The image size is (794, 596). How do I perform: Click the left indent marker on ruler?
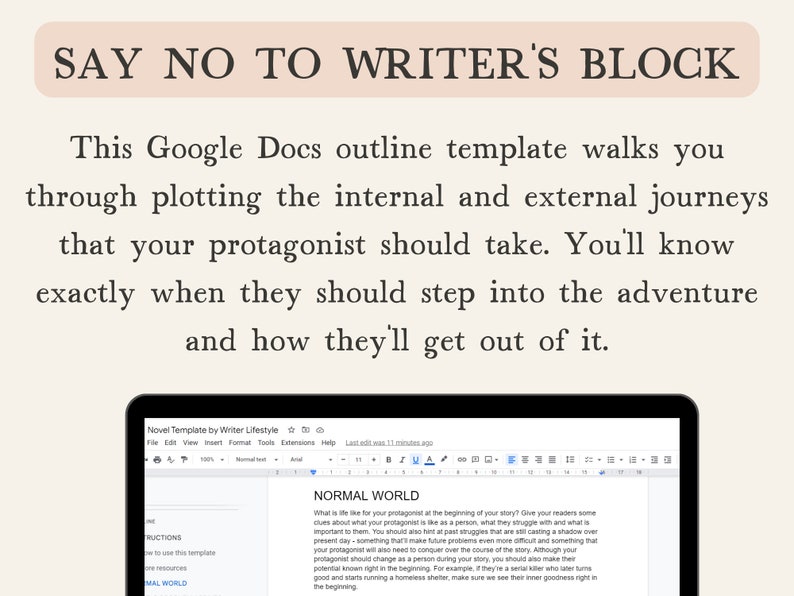(x=313, y=472)
